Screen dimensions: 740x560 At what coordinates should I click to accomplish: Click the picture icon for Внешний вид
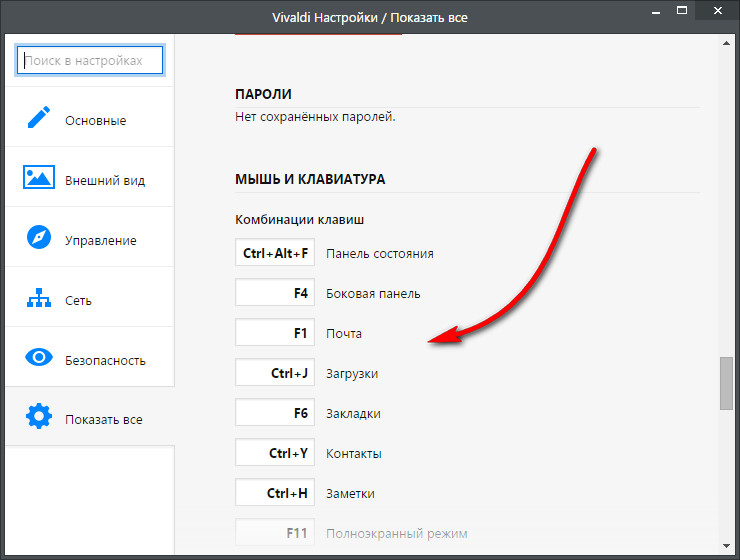(x=39, y=177)
